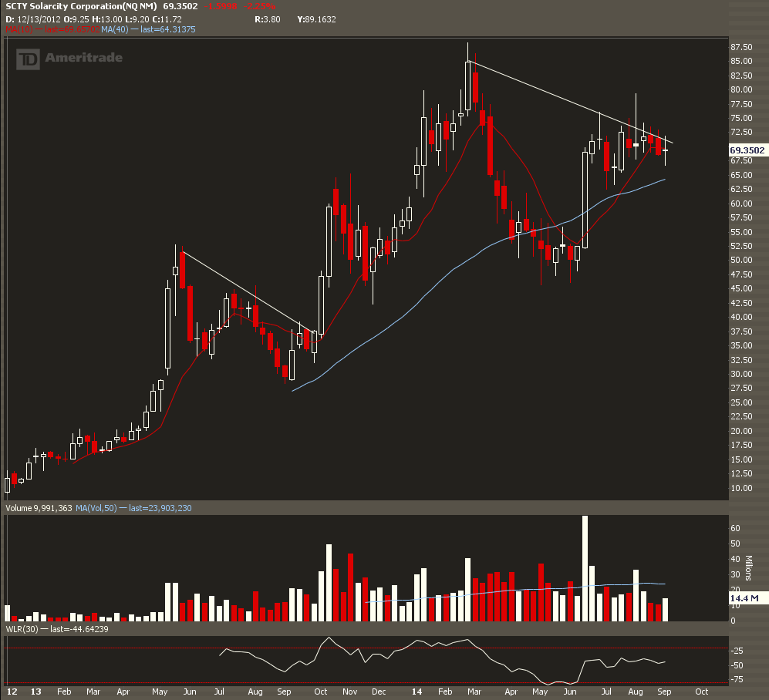Viewport: 769px width, 700px height.
Task: Click the SCTY Solarcity Corporation title text
Action: tap(81, 6)
